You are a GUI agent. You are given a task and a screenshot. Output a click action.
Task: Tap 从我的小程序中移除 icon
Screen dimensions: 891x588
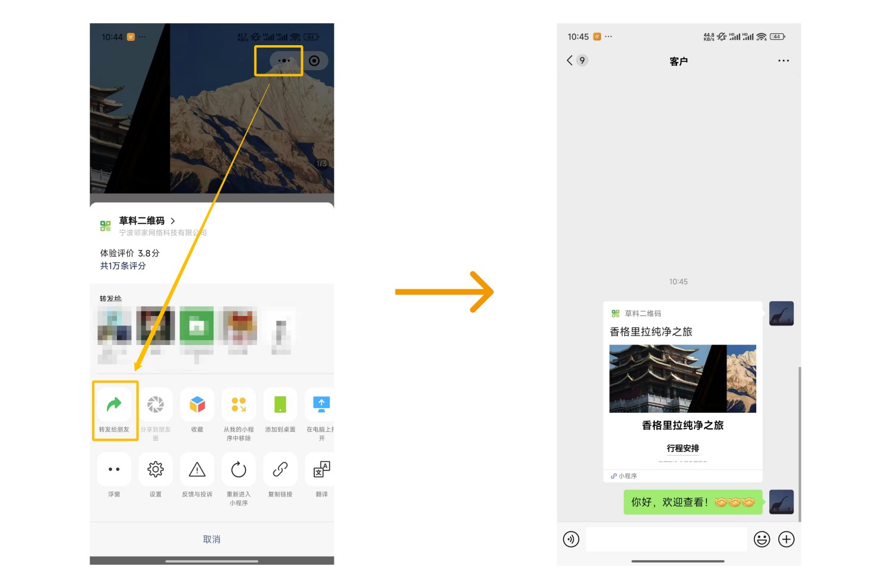[239, 404]
